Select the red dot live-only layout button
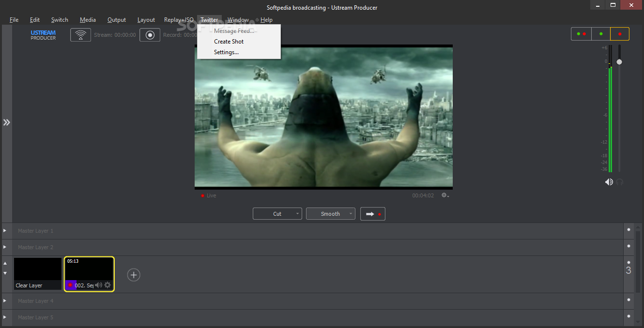Screen dimensions: 644x328 620,34
